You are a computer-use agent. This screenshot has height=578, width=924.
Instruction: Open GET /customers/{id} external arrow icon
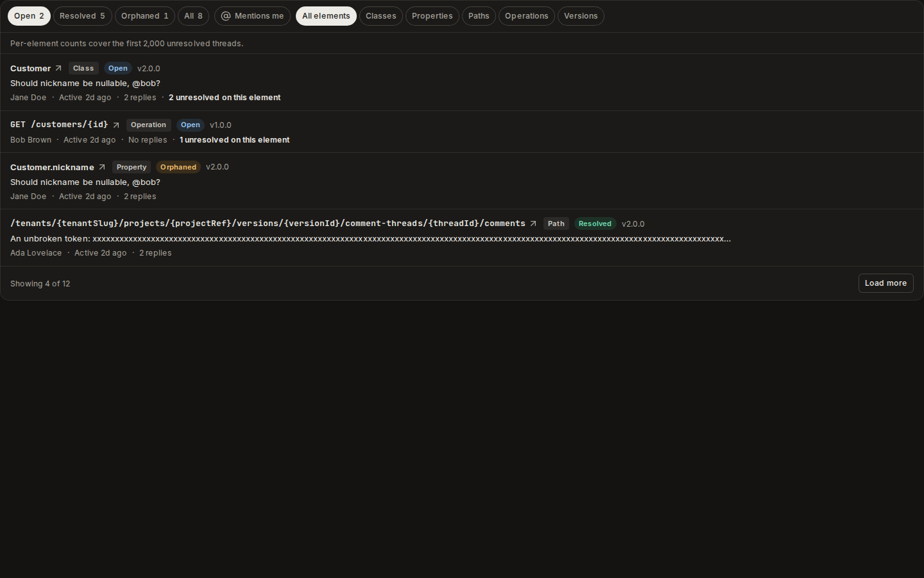pos(116,125)
